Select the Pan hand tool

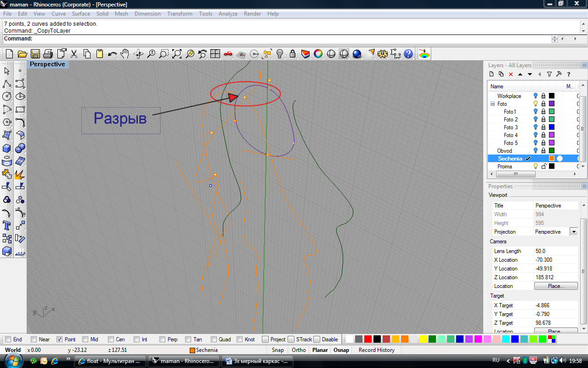point(125,54)
